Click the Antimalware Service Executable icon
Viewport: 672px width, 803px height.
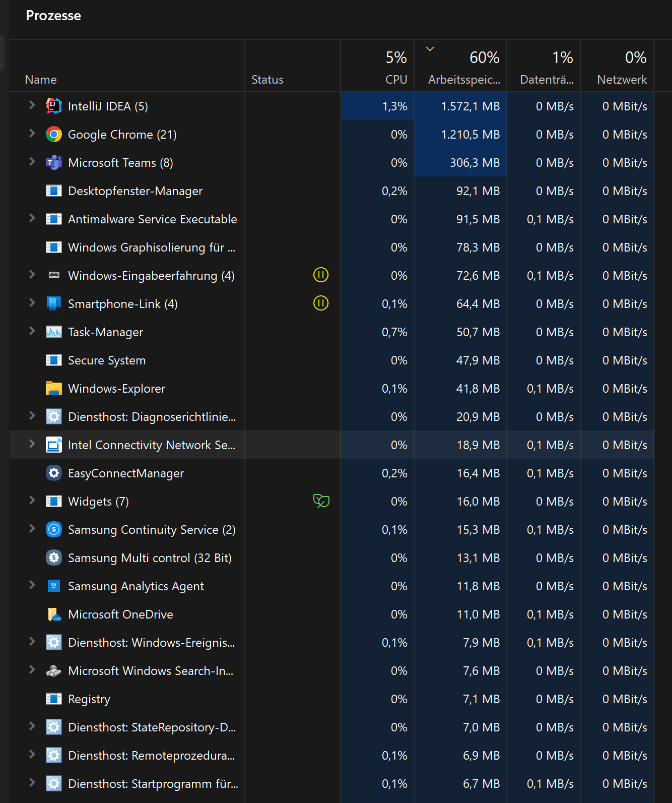[x=54, y=219]
